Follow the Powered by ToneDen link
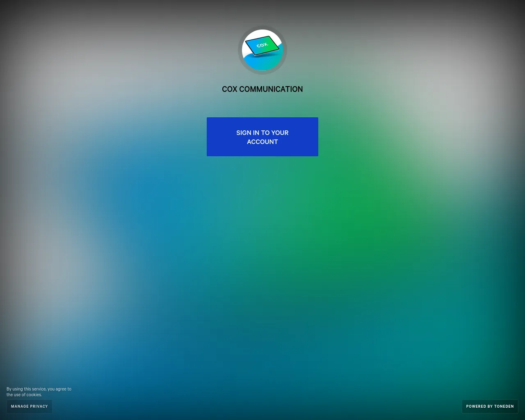Image resolution: width=525 pixels, height=420 pixels. (490, 406)
